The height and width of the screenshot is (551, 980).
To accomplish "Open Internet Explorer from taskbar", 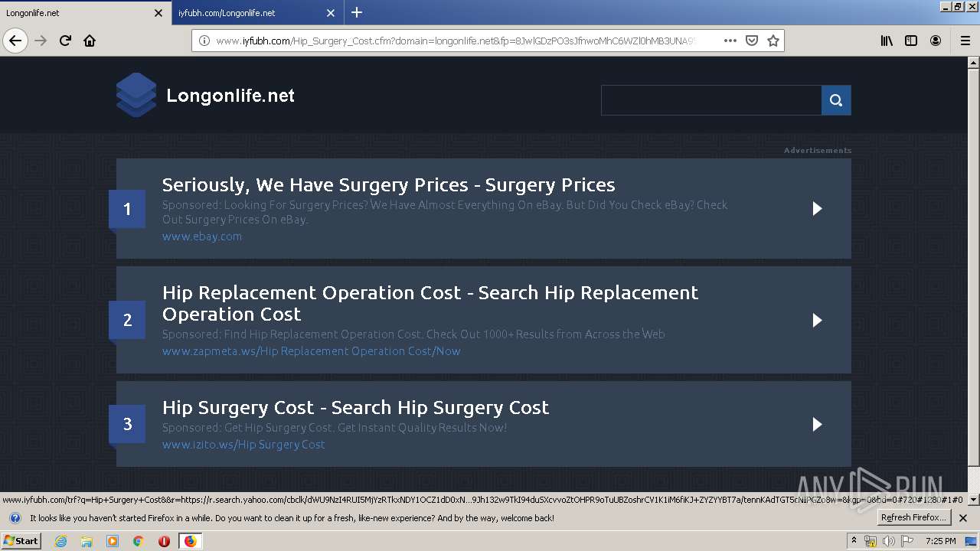I will point(60,541).
